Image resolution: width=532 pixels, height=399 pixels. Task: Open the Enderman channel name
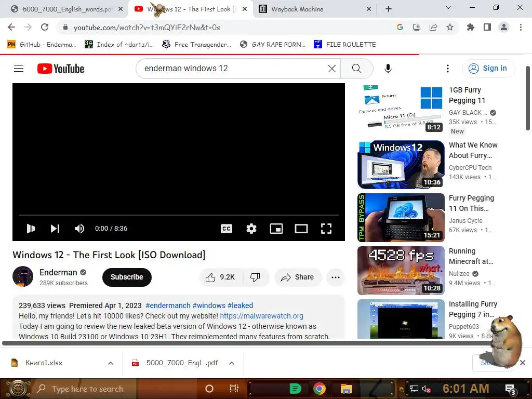pyautogui.click(x=58, y=272)
